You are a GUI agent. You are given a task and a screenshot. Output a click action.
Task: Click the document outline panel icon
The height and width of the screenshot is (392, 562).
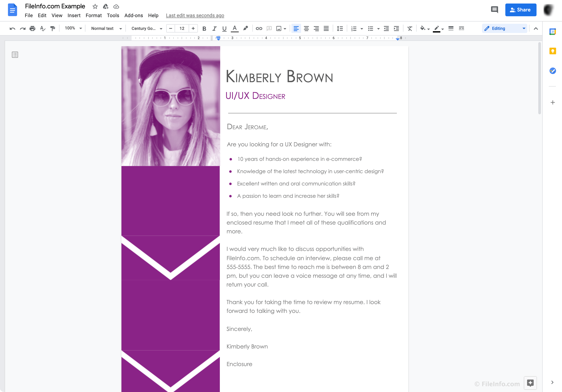pyautogui.click(x=15, y=54)
